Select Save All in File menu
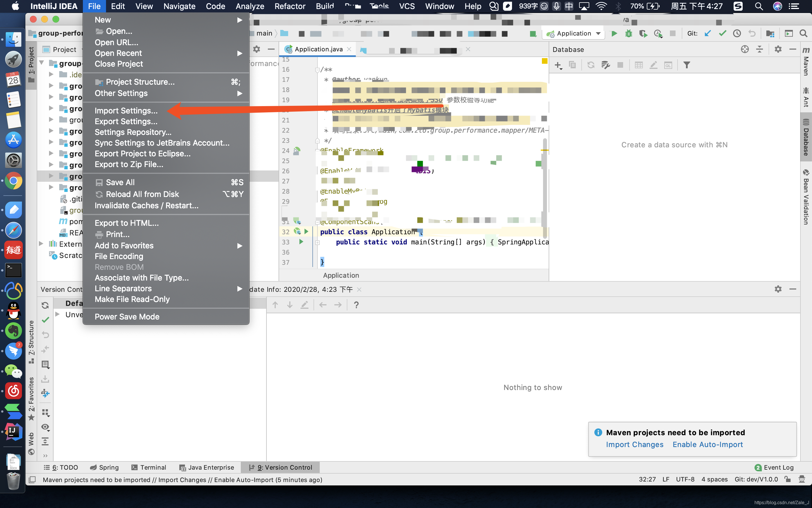 (166, 182)
